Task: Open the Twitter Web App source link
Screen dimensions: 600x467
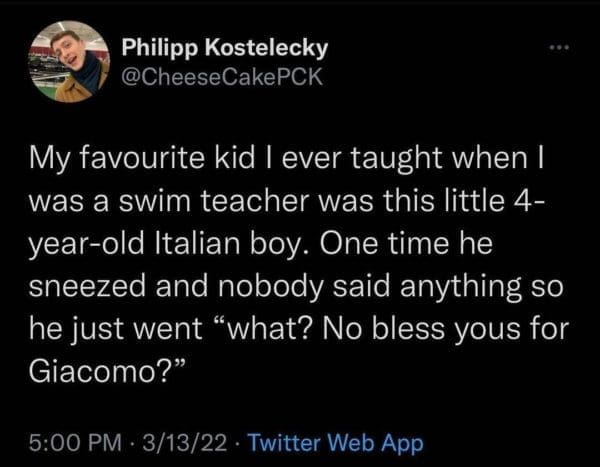Action: (x=335, y=441)
